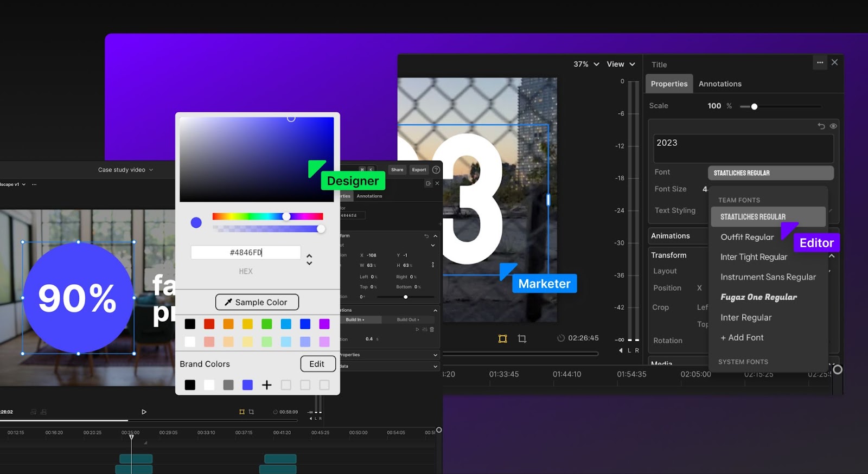Click the reset arrow in the left window's transform section
The width and height of the screenshot is (868, 474).
click(426, 236)
